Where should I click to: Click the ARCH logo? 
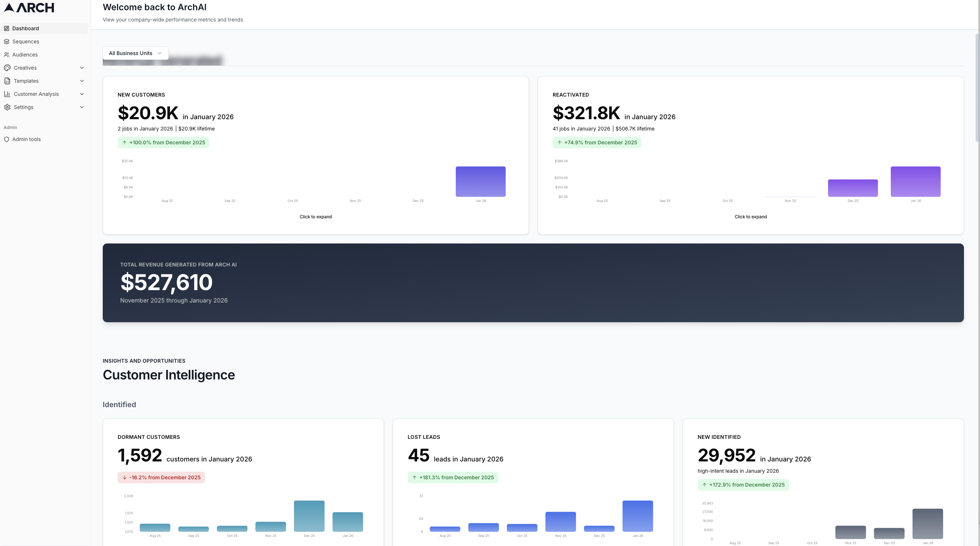(28, 8)
